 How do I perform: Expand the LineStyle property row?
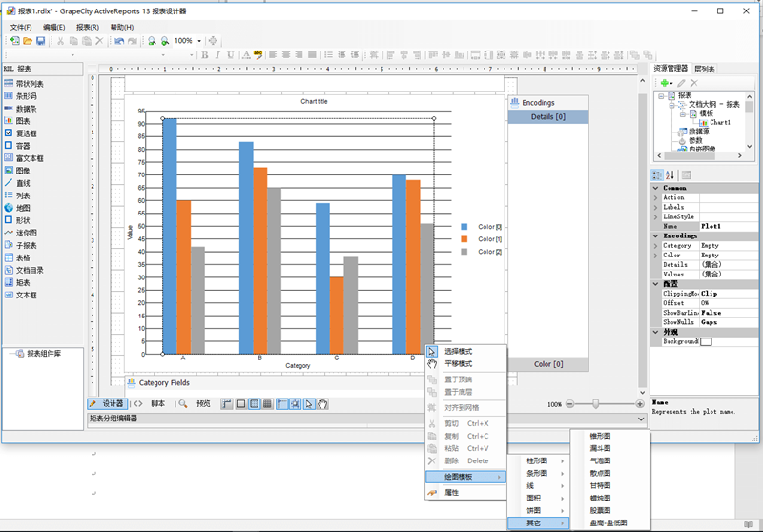[x=655, y=217]
